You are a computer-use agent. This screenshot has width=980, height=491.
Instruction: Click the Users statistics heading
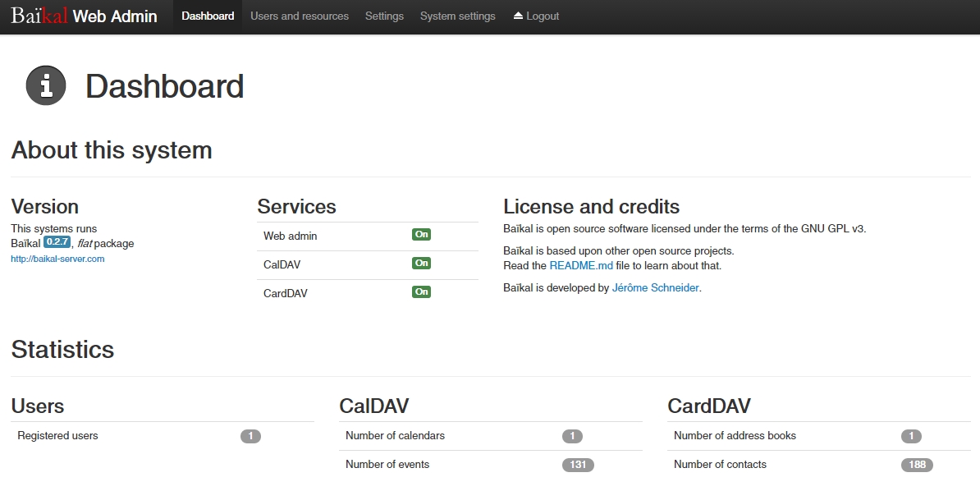pyautogui.click(x=38, y=406)
